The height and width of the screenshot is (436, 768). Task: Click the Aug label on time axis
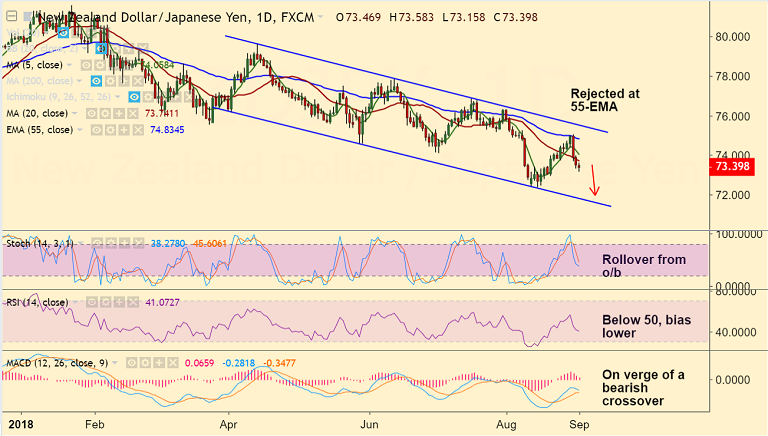point(506,424)
